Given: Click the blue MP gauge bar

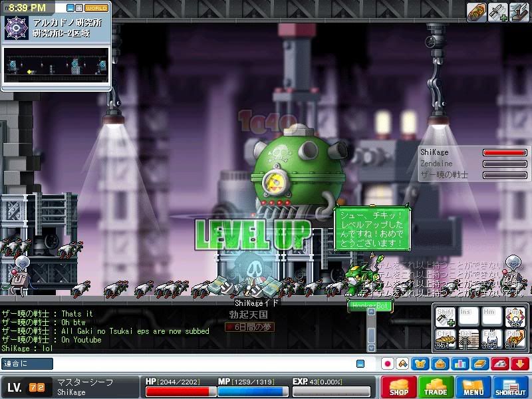Looking at the screenshot, I should click(253, 392).
